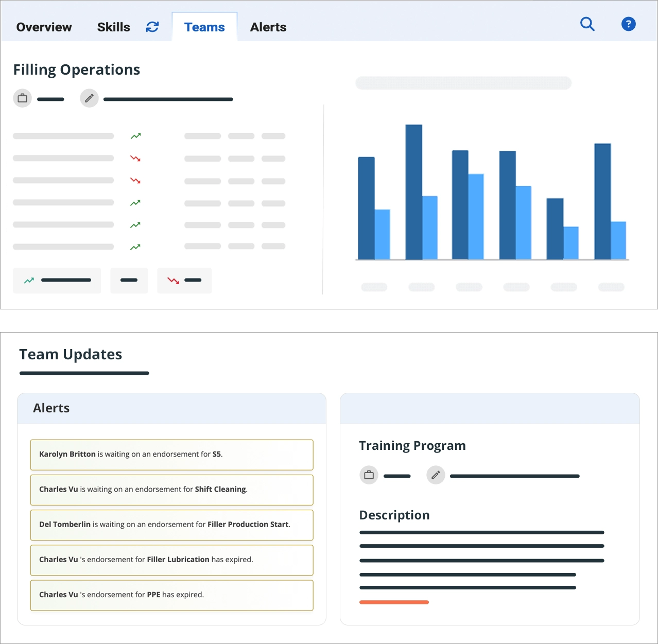Open the expired Filler Lubrication alert
The height and width of the screenshot is (644, 658).
click(171, 560)
